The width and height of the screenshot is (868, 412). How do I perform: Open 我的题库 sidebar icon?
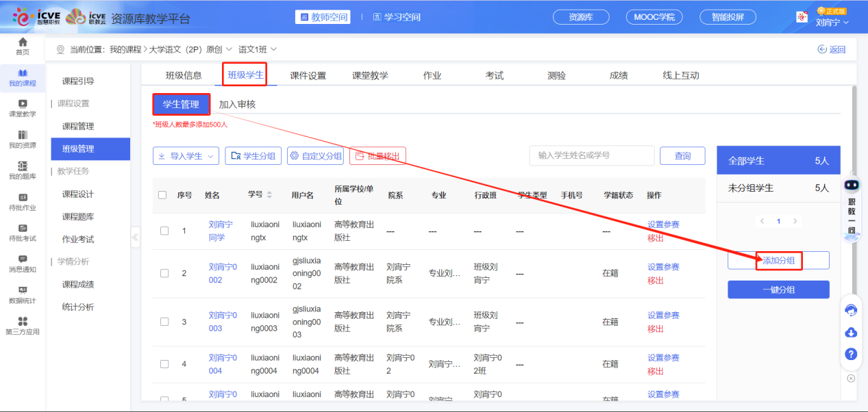(23, 166)
